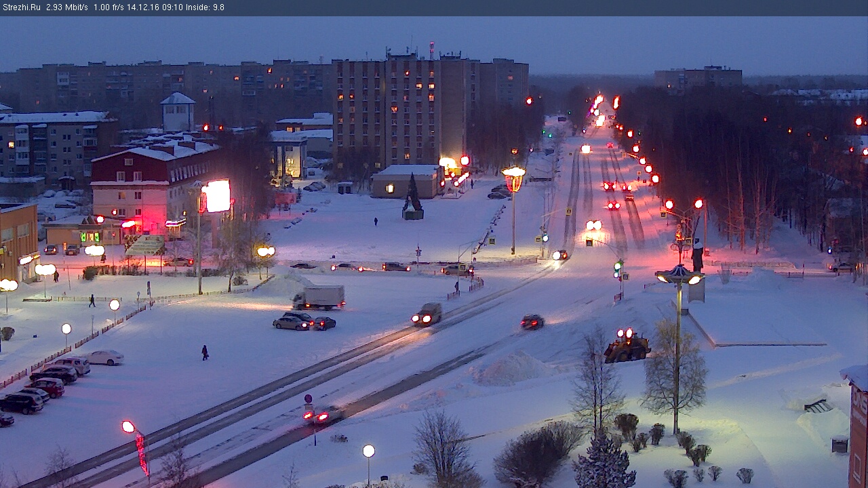Select the 2.93 Mbit/s bitrate readout
868x488 pixels.
tap(67, 7)
